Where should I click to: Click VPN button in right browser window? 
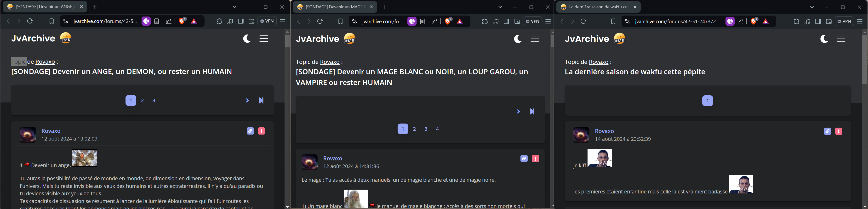(845, 21)
